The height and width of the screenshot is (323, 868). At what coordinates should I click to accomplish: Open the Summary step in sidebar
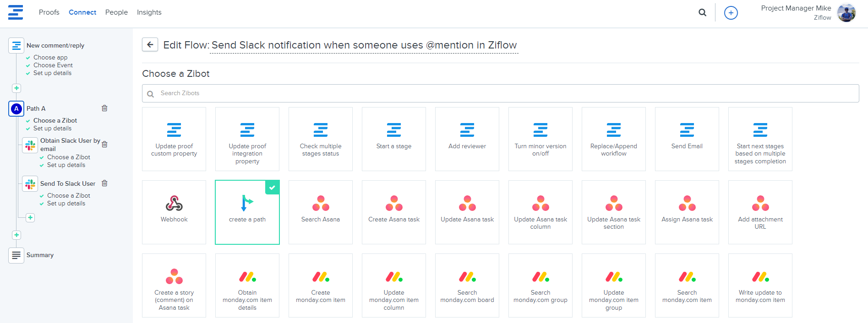(40, 255)
